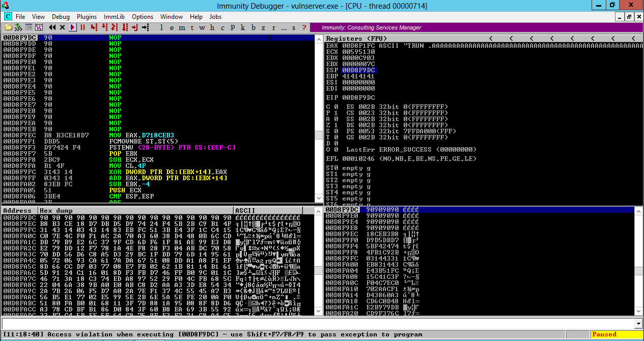The width and height of the screenshot is (644, 341).
Task: Click the 'z' toolbar icon
Action: [x=264, y=27]
